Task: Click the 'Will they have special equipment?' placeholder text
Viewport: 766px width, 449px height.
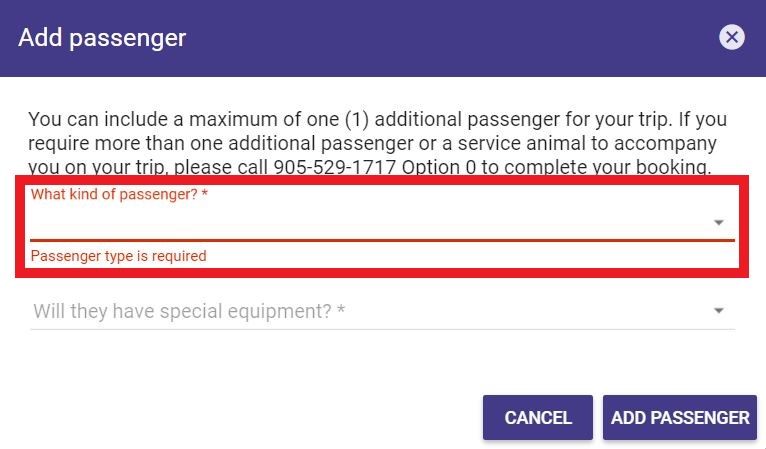Action: (x=189, y=311)
